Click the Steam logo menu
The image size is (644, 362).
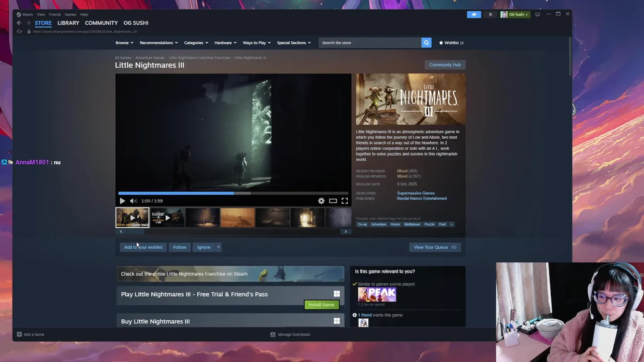[19, 14]
